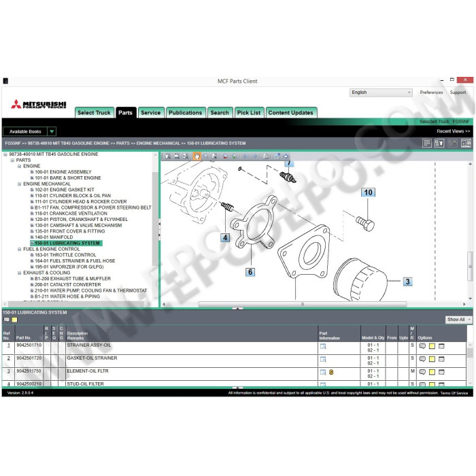The width and height of the screenshot is (476, 476).
Task: Click the first icon in the diagram toolbar
Action: [x=168, y=156]
